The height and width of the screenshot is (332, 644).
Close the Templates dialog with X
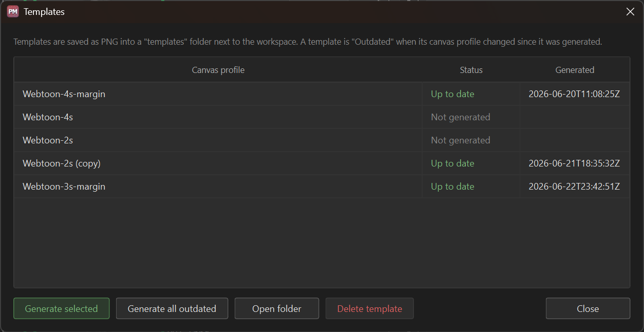630,11
